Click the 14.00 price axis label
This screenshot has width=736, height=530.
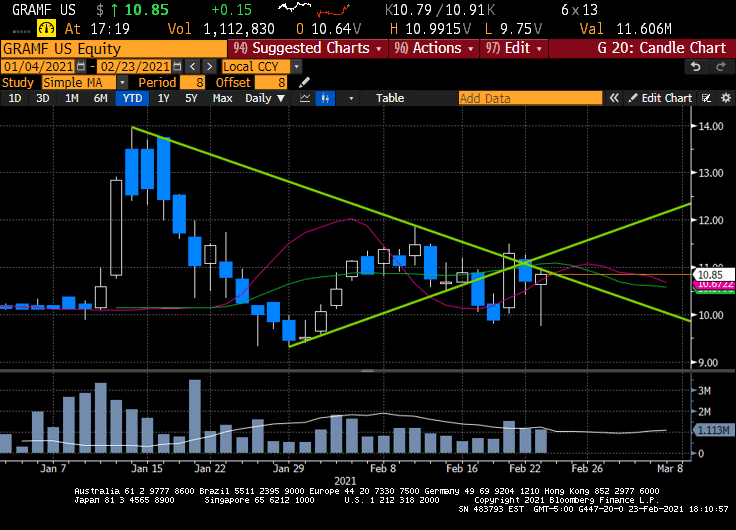point(711,126)
